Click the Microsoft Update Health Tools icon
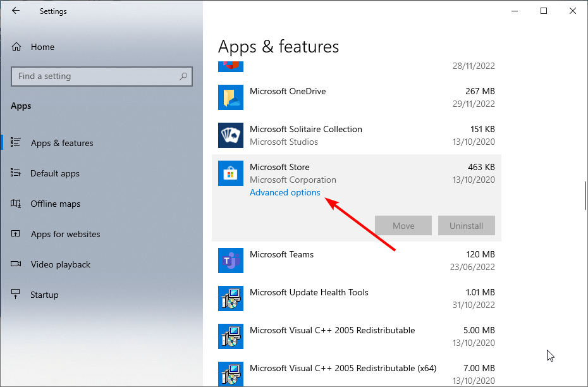Image resolution: width=588 pixels, height=387 pixels. point(231,298)
